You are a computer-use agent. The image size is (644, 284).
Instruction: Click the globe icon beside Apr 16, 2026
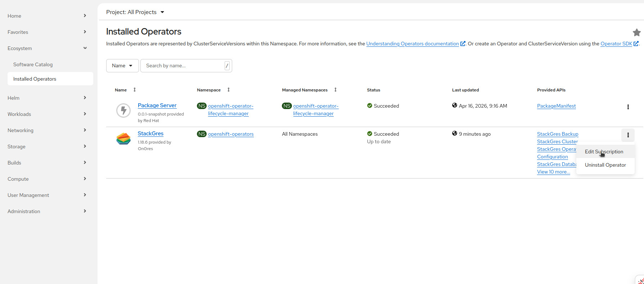[455, 105]
